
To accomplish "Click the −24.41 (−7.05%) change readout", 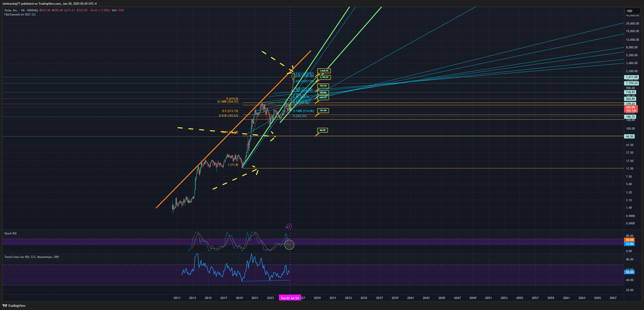I will 99,10.
